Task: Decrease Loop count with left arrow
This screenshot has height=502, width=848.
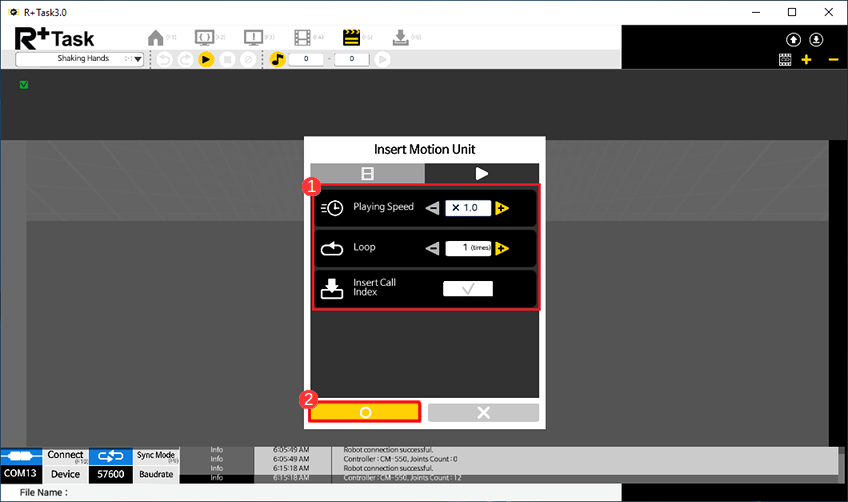Action: [433, 249]
